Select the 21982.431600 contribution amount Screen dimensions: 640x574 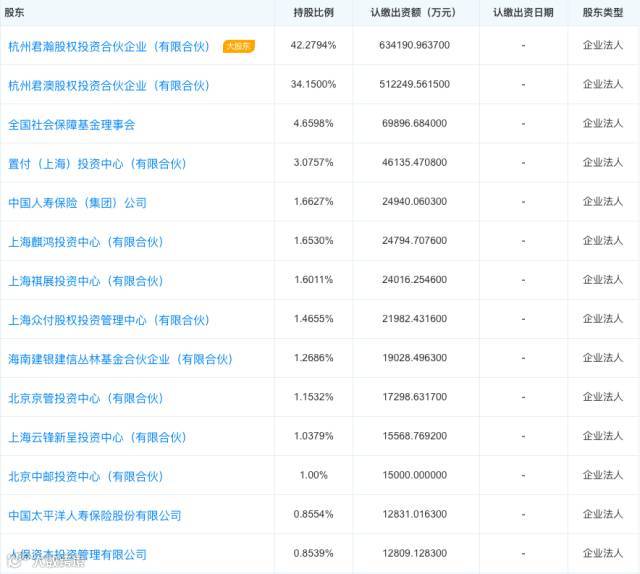click(414, 319)
